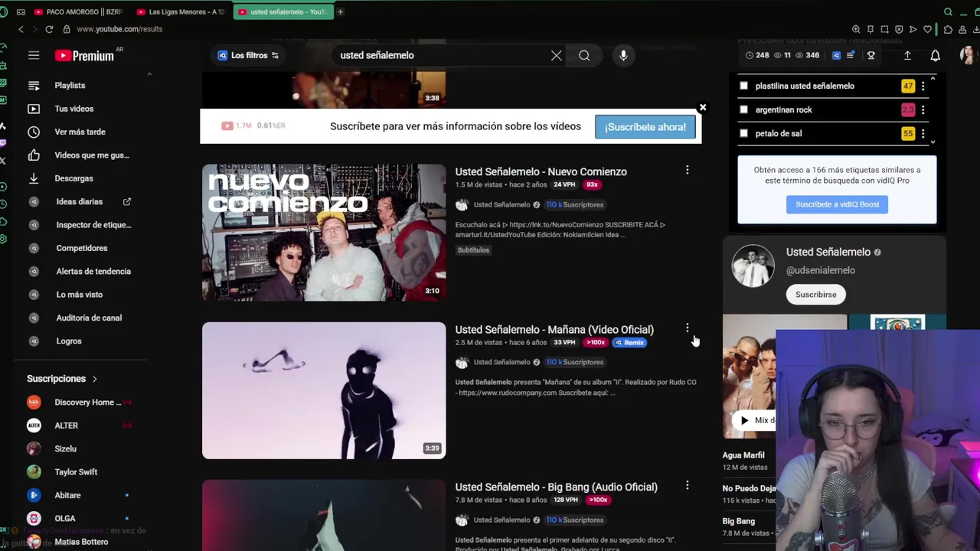Open the Big Bang (Audio Oficial) title
The width and height of the screenshot is (980, 551).
[556, 487]
